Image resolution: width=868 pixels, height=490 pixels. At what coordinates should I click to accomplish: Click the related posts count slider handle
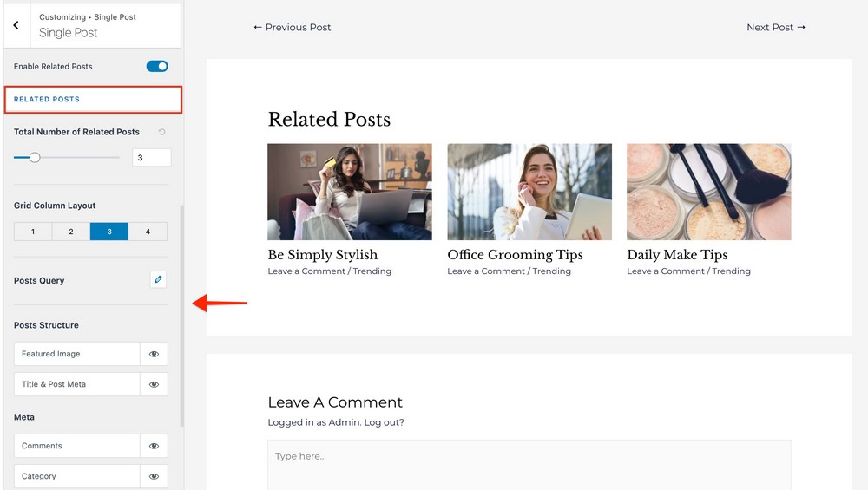click(x=35, y=158)
